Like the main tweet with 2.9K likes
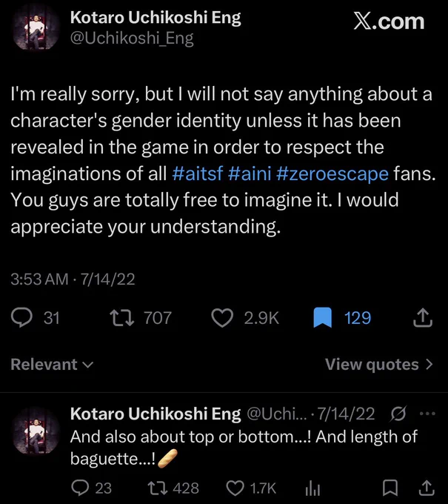448x504 pixels. (222, 317)
